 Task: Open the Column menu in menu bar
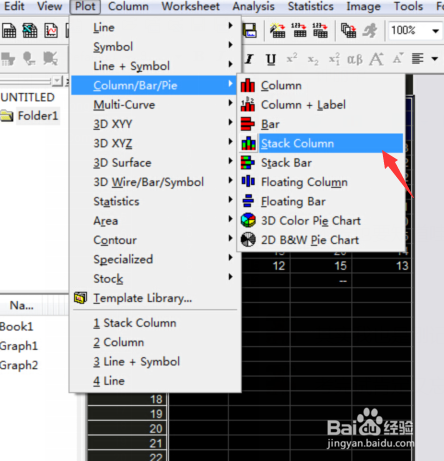tap(128, 6)
